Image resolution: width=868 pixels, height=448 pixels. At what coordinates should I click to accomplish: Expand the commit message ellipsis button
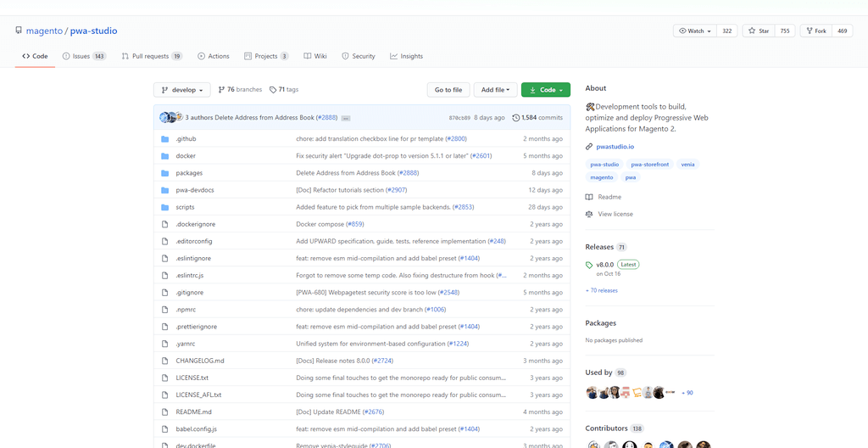(346, 118)
